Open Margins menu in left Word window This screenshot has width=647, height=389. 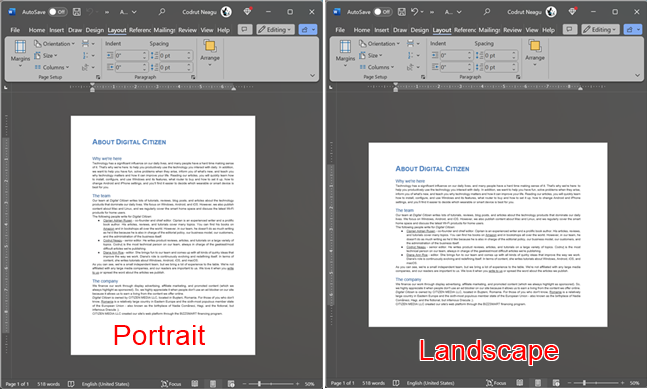tap(20, 54)
